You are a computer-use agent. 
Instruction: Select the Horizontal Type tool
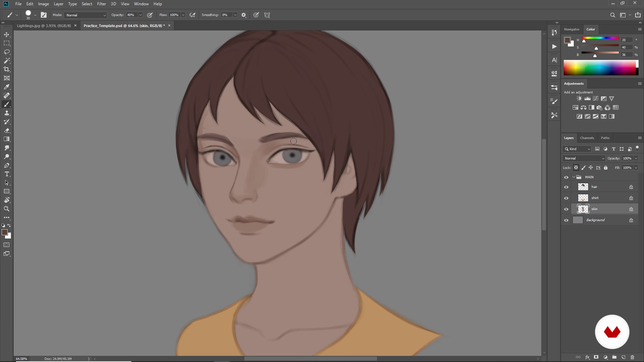pos(7,174)
